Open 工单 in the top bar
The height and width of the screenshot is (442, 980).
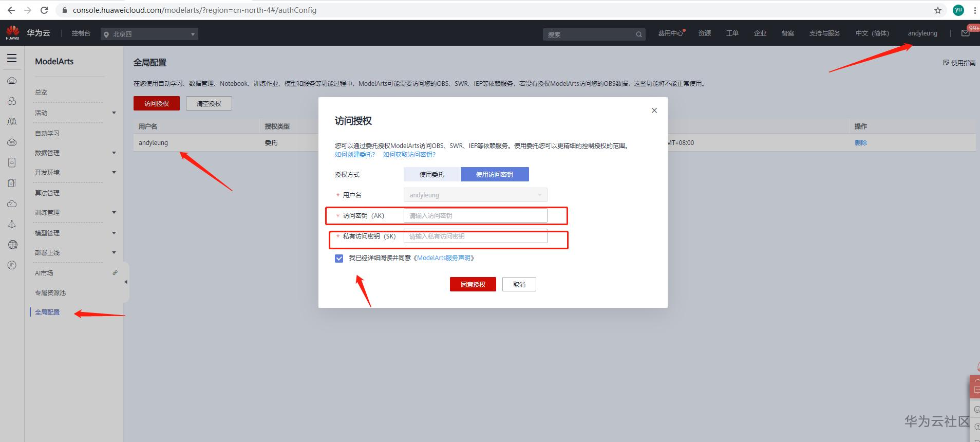click(732, 33)
